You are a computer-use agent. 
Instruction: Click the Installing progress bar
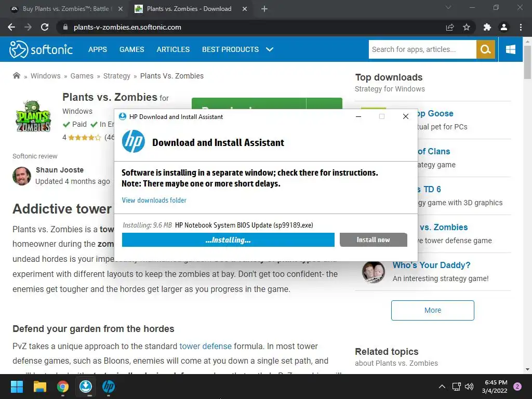(228, 240)
